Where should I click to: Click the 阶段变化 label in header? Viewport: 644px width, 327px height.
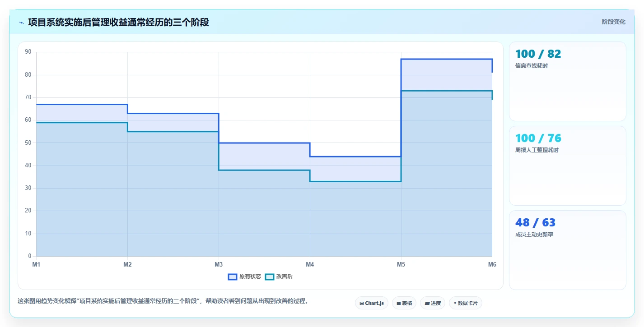614,22
